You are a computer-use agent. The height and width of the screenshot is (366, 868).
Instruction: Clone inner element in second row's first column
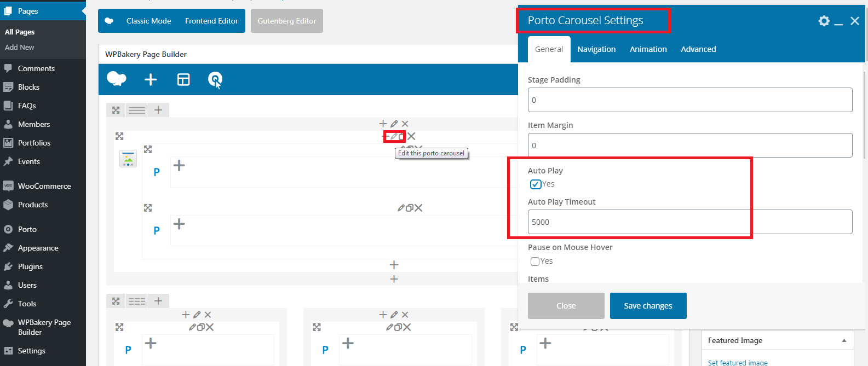[x=201, y=327]
